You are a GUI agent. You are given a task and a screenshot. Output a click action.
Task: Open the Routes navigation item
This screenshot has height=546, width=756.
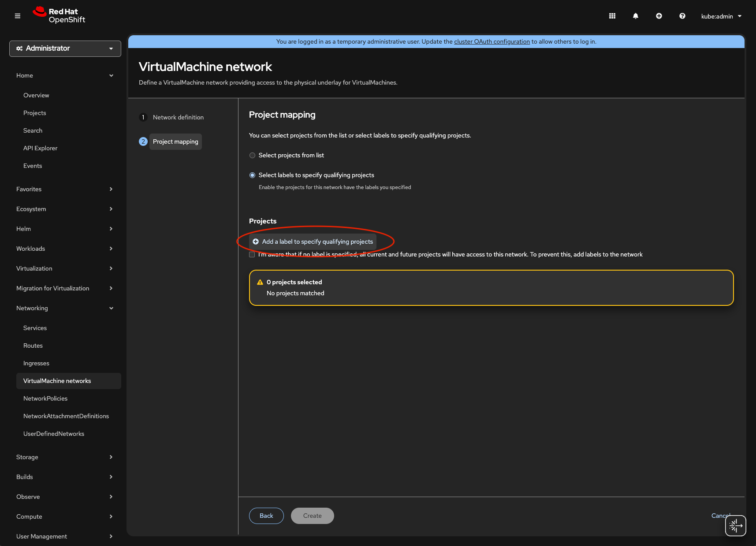click(x=33, y=345)
